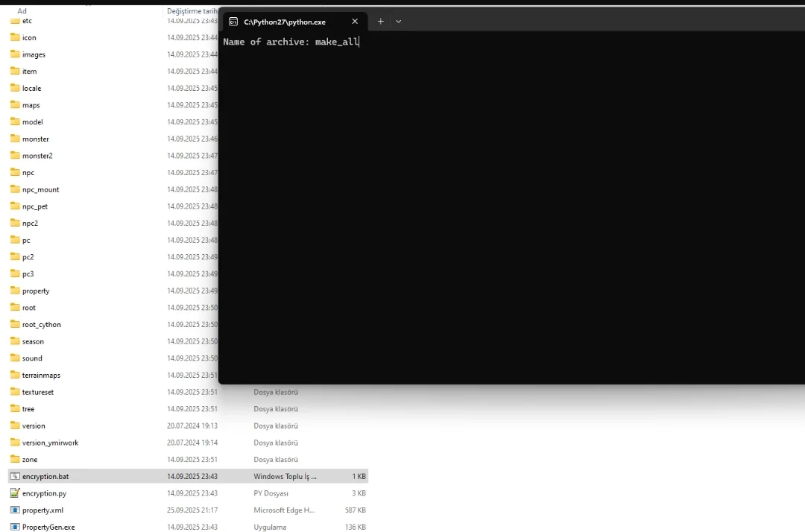
Task: Click the npc_mount folder icon
Action: [x=15, y=189]
